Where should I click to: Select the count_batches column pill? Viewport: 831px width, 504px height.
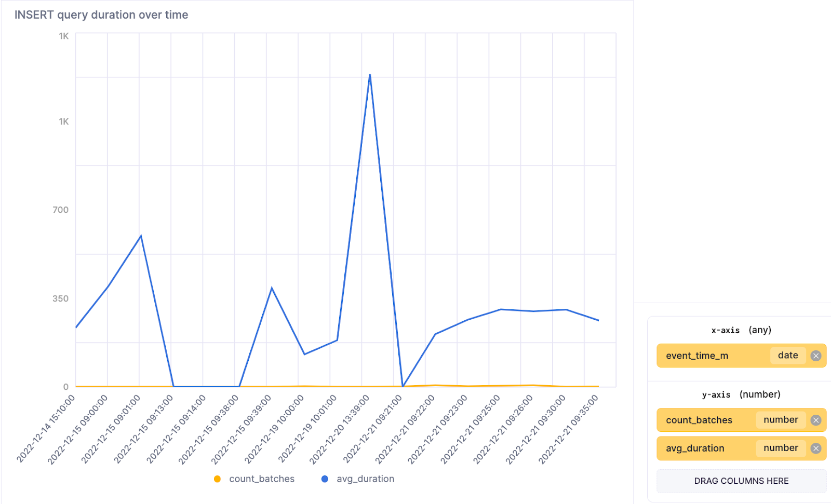(699, 420)
